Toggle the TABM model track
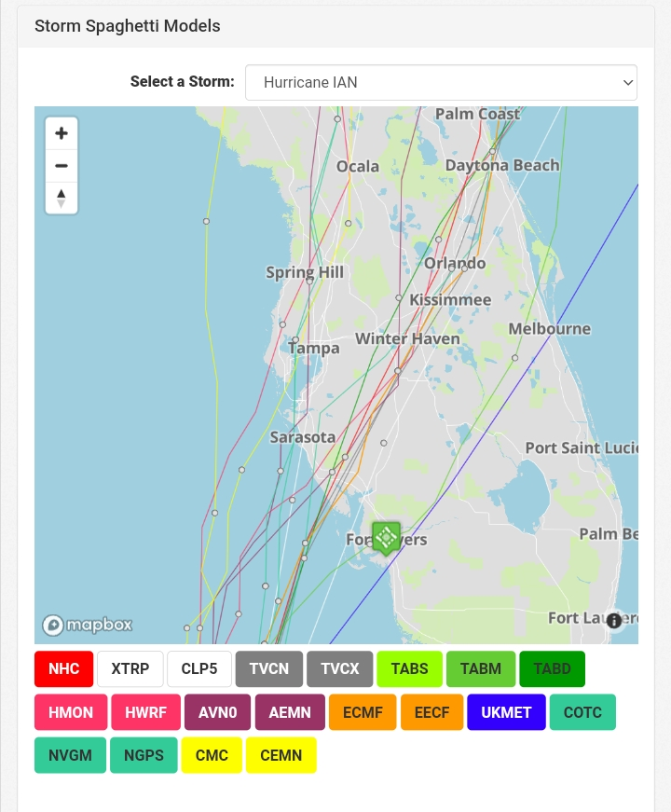Screen dimensions: 671x812 point(481,668)
